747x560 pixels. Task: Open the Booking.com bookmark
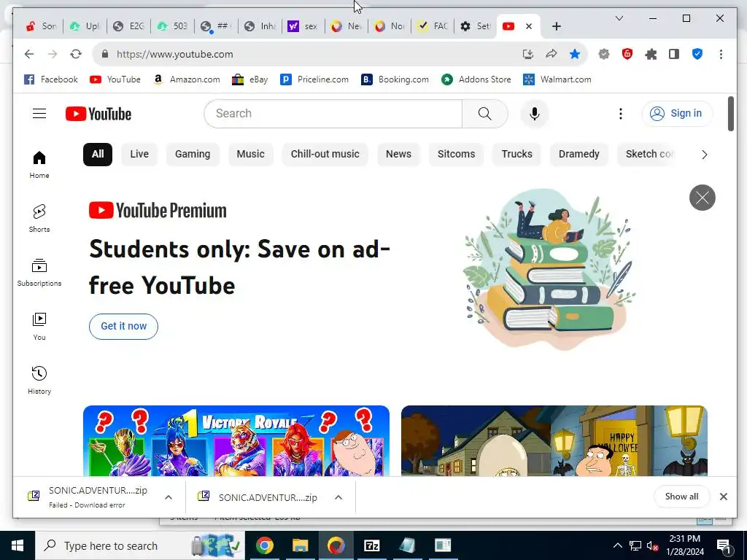(x=395, y=79)
